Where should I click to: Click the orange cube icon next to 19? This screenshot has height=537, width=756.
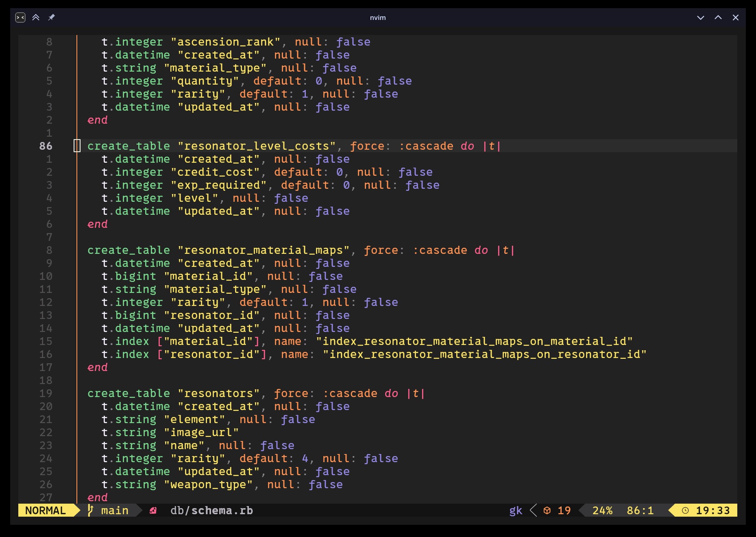(x=547, y=511)
